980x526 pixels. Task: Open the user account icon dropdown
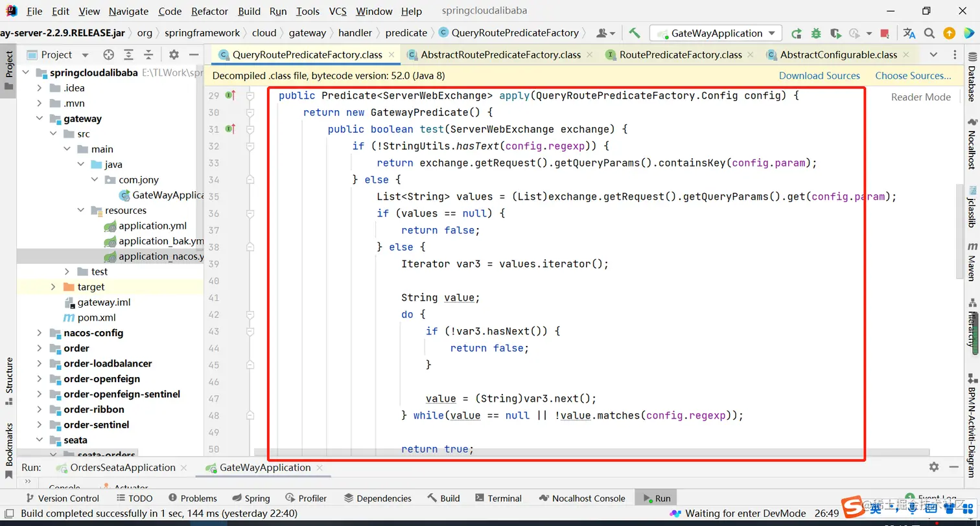pos(606,33)
